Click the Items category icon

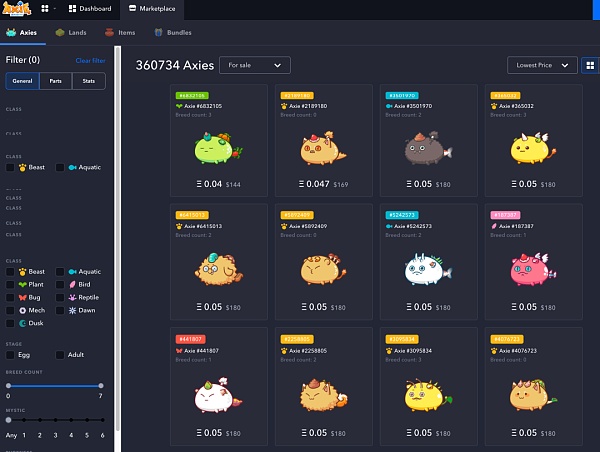click(109, 33)
